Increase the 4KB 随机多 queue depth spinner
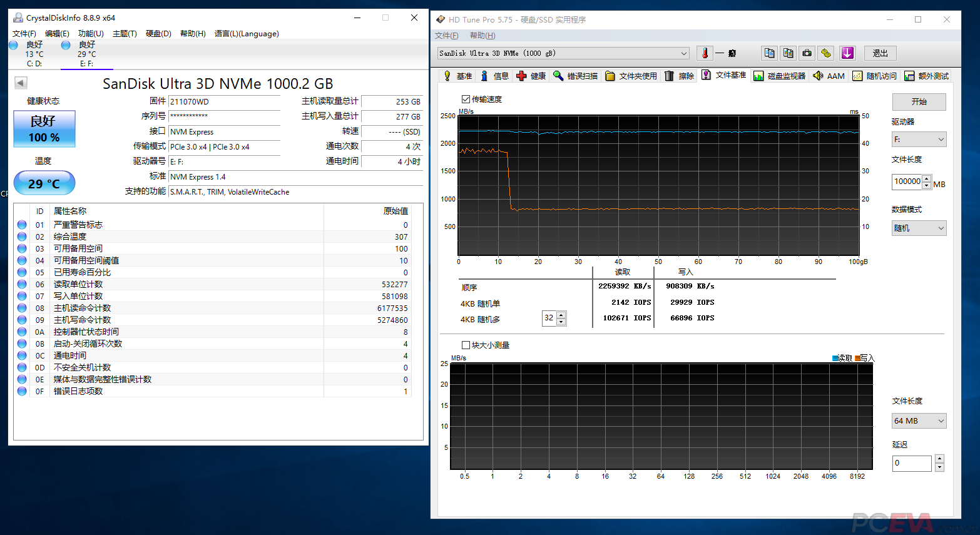 point(561,315)
